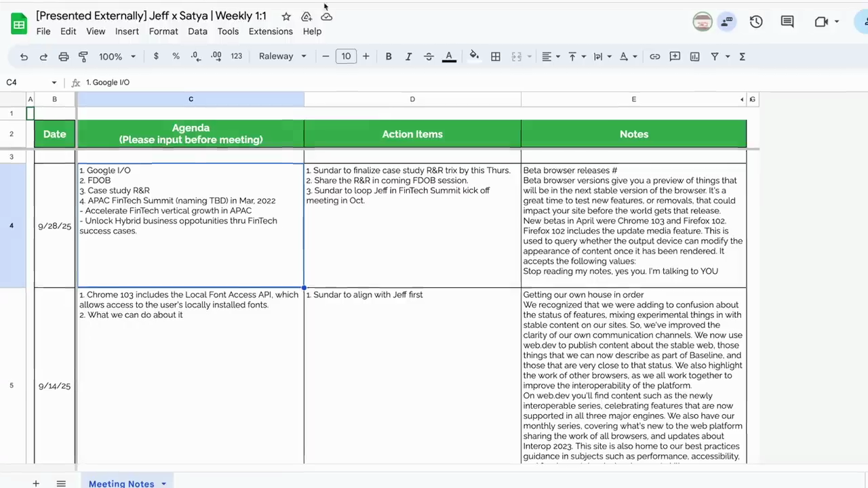Screen dimensions: 868x488
Task: Star the document with star icon
Action: coord(286,16)
